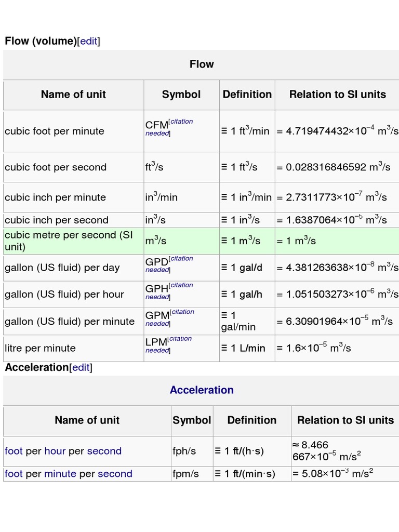
Task: Click the edit link beside Acceleration heading
Action: pos(81,368)
